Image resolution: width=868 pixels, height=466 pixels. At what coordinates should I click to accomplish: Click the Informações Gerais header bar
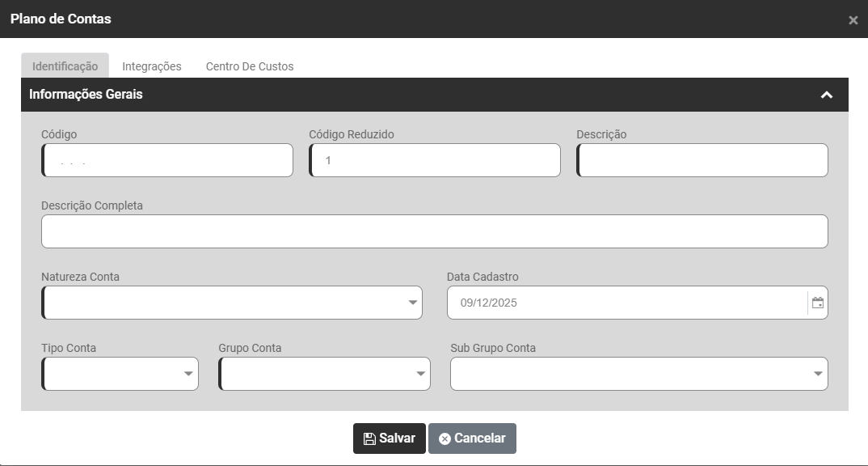[x=404, y=95]
